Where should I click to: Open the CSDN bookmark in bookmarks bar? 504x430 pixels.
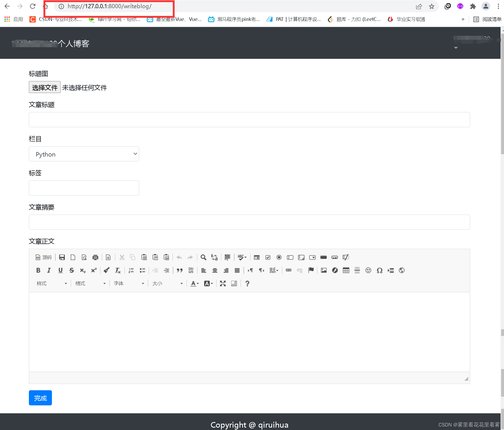(x=56, y=19)
